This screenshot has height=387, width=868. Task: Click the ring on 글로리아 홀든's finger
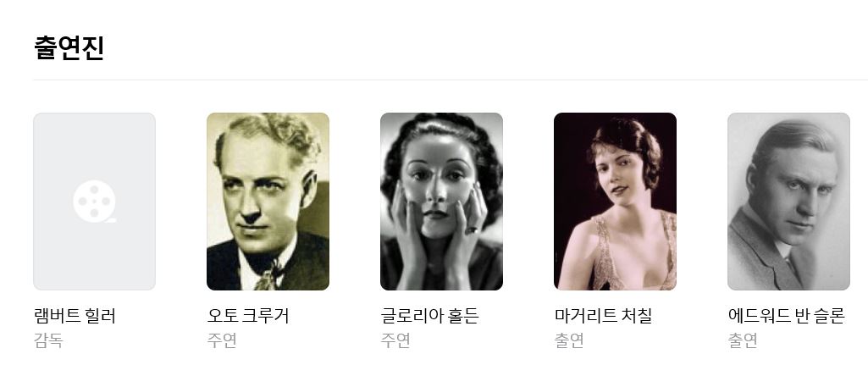473,229
